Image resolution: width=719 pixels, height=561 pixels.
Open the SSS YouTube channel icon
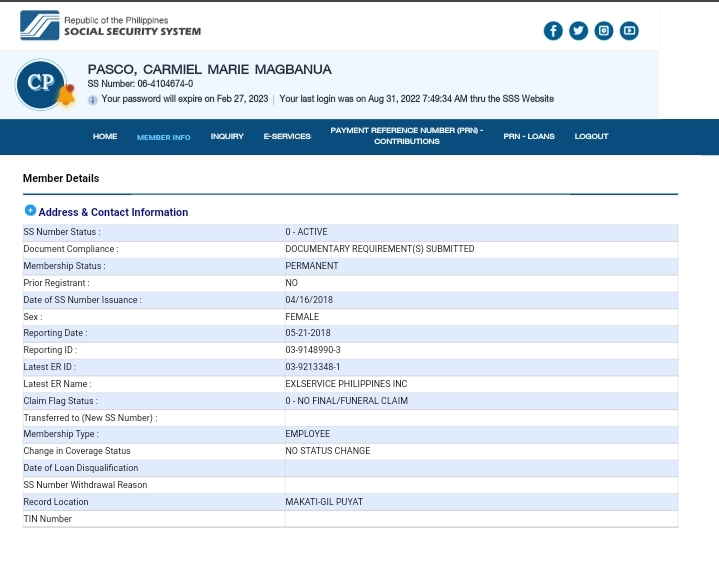629,31
